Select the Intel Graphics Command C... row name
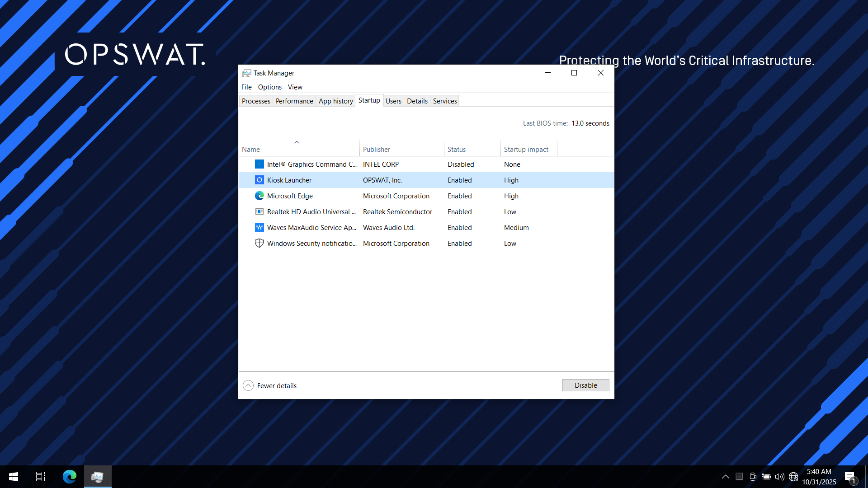Image resolution: width=868 pixels, height=488 pixels. (312, 164)
